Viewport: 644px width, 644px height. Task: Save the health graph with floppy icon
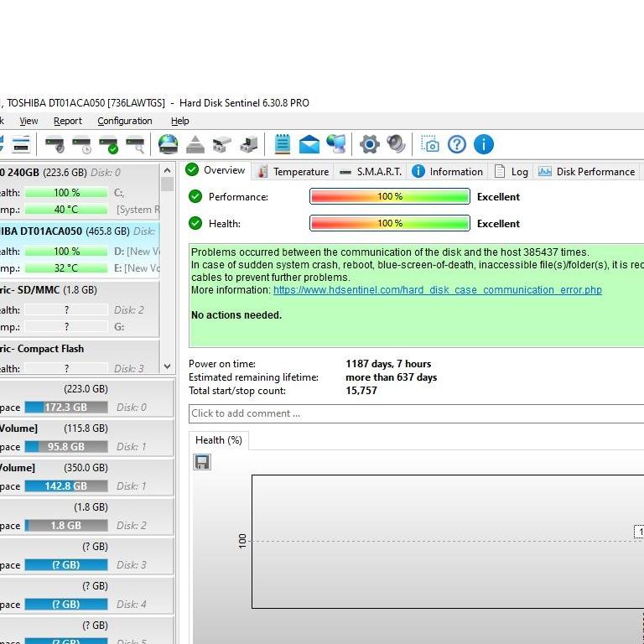click(x=202, y=462)
